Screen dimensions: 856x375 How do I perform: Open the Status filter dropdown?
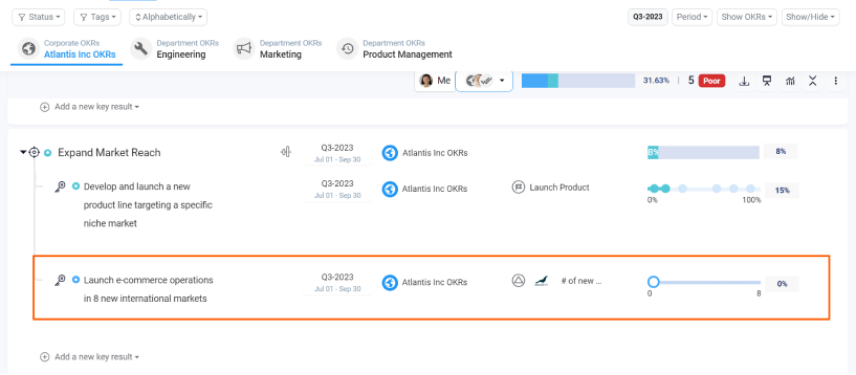pos(38,17)
